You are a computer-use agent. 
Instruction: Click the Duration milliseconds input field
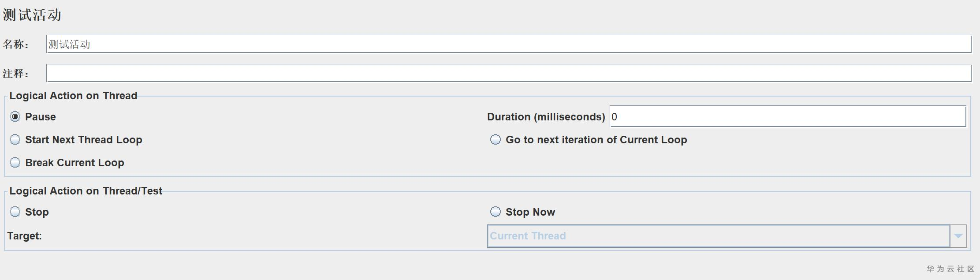pyautogui.click(x=787, y=117)
